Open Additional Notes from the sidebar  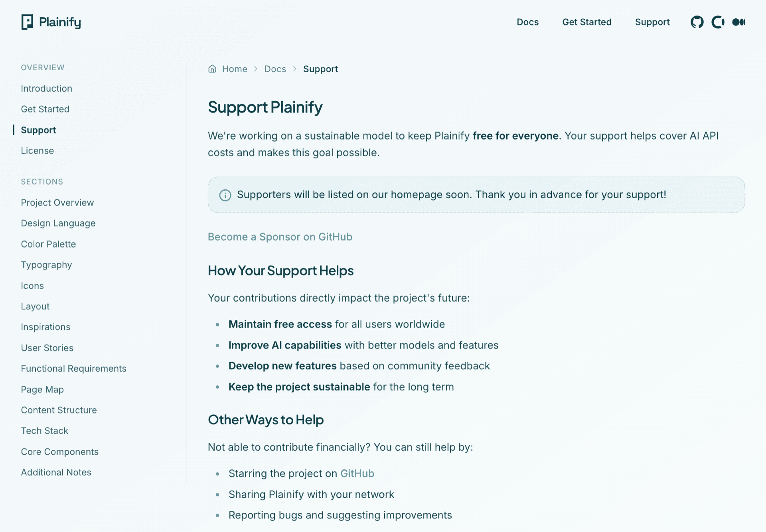pos(56,472)
